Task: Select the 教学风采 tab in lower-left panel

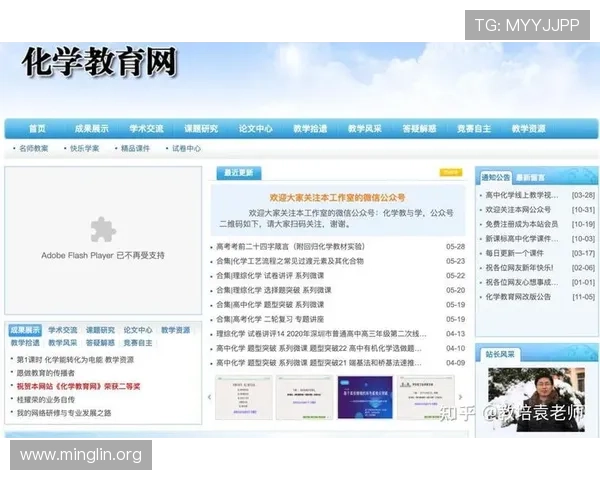Action: click(x=63, y=343)
